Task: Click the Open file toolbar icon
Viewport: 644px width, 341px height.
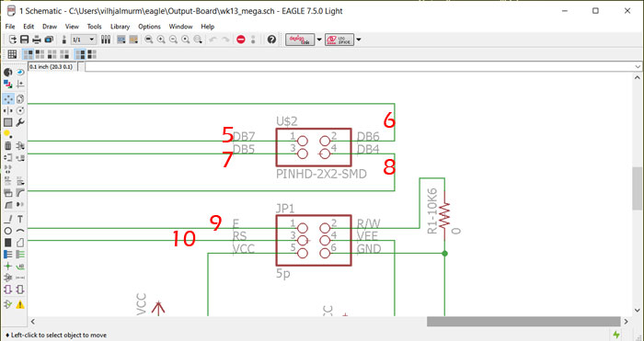Action: tap(13, 40)
